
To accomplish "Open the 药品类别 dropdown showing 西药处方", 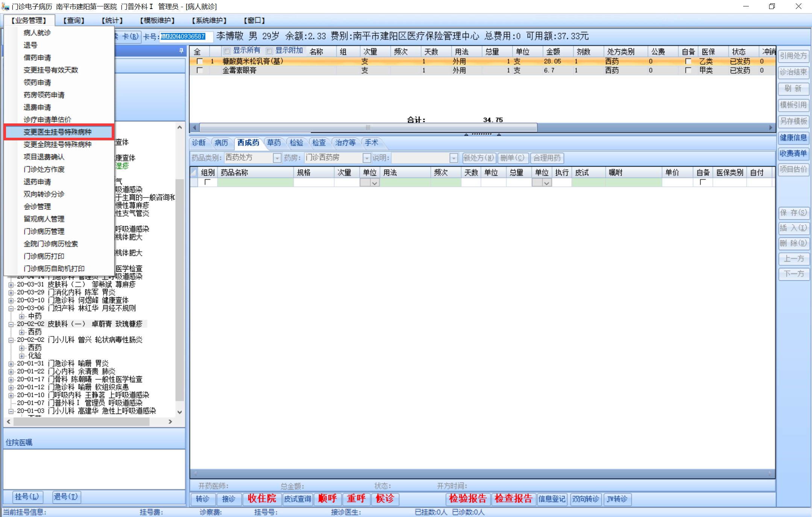I will (277, 158).
